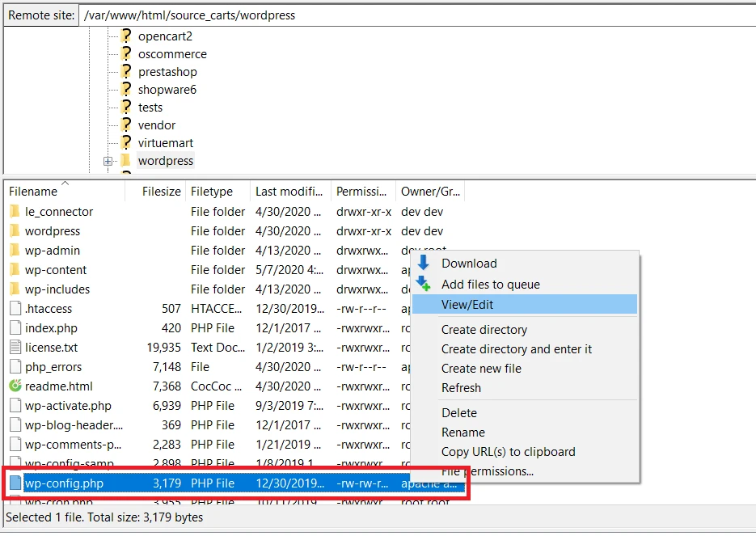
Task: Click the wp-config.php file icon
Action: tap(15, 483)
